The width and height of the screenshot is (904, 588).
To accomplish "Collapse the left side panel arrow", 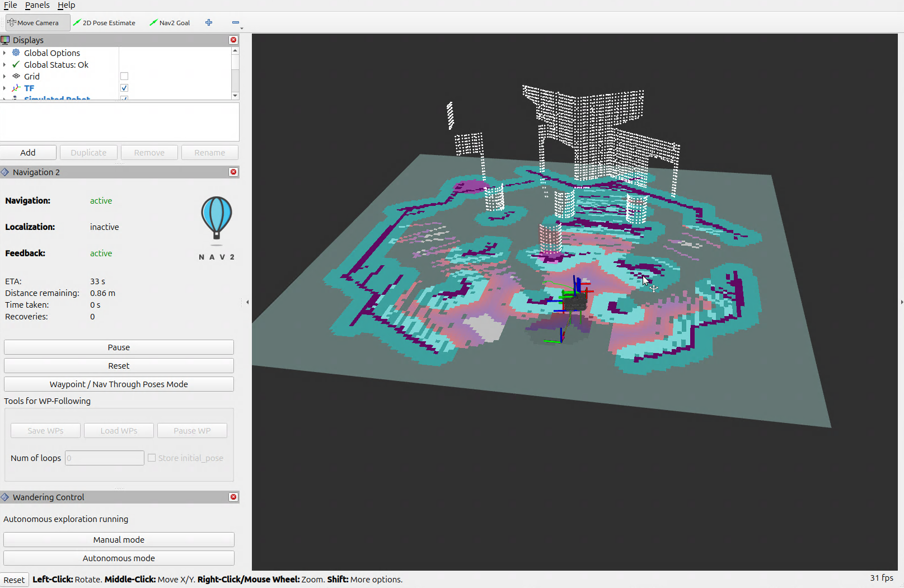I will click(247, 302).
